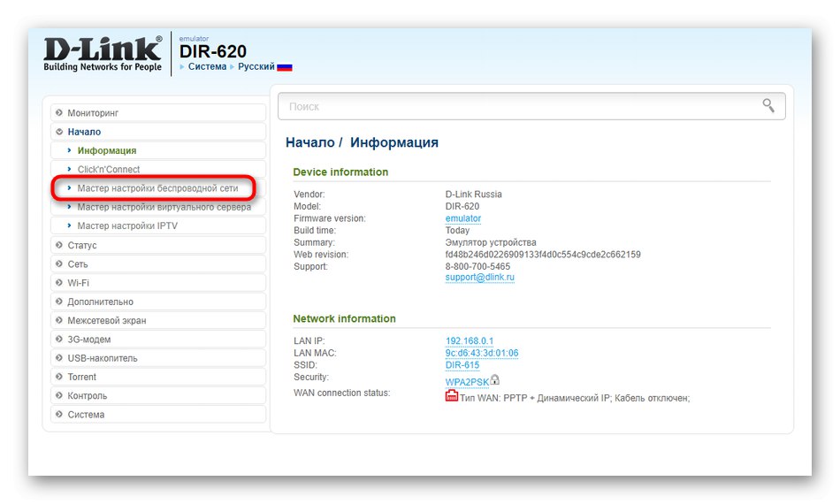The image size is (840, 504).
Task: Expand the Межсетевой экран section arrow
Action: 59,320
